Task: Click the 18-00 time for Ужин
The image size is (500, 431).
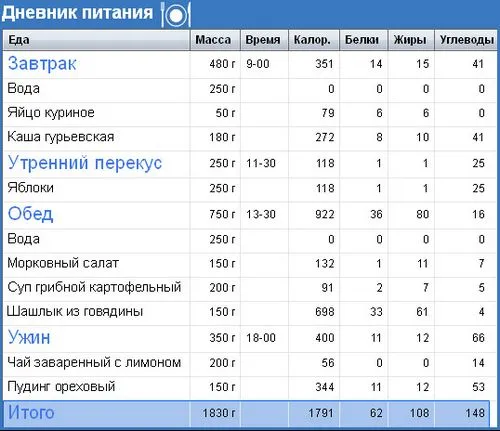Action: click(261, 338)
